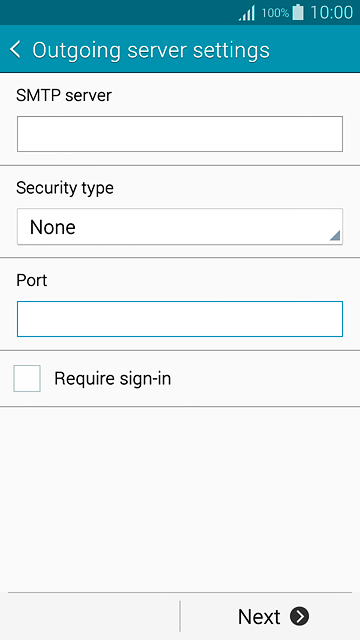Viewport: 360px width, 640px height.
Task: Tap the 10:00 clock in status bar
Action: point(331,13)
